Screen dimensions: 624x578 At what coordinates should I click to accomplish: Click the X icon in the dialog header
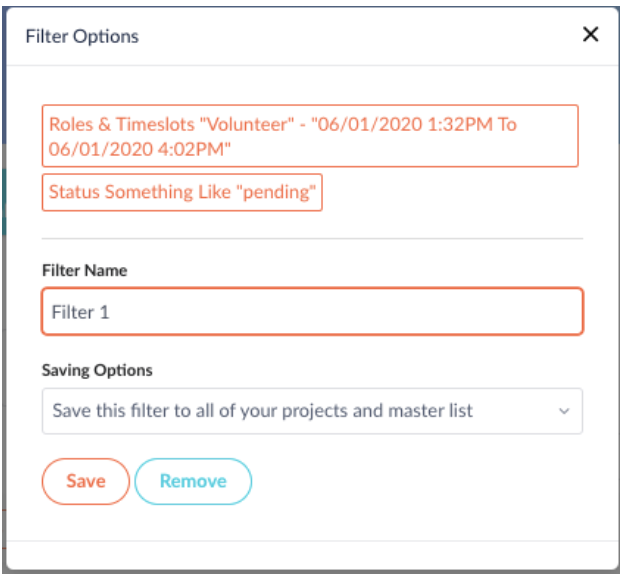pos(590,35)
